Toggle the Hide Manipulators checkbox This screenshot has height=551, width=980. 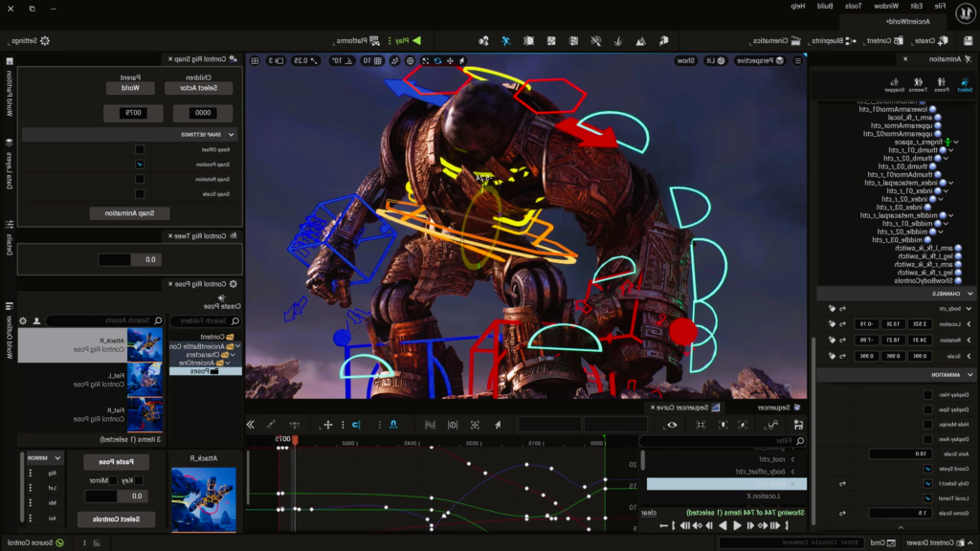[927, 424]
